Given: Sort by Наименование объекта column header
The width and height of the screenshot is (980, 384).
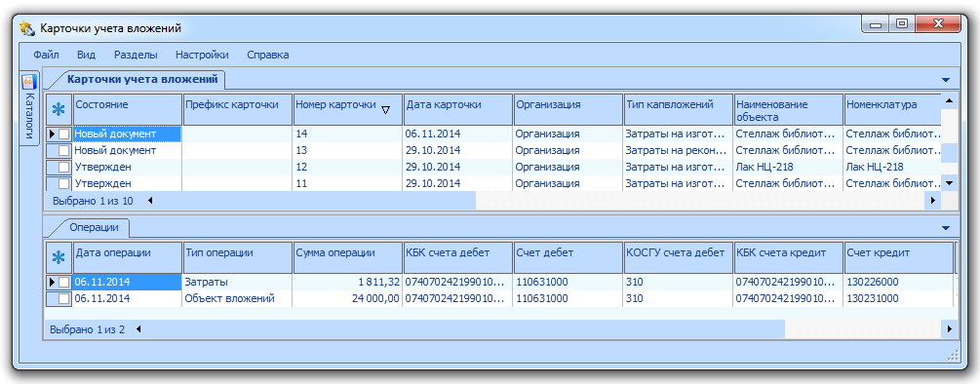Looking at the screenshot, I should 788,110.
